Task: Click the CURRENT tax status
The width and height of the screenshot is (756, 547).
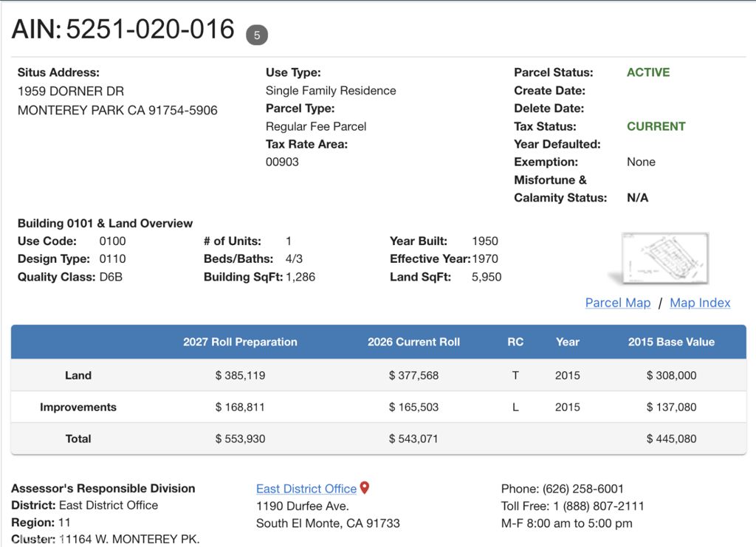Action: [x=656, y=126]
